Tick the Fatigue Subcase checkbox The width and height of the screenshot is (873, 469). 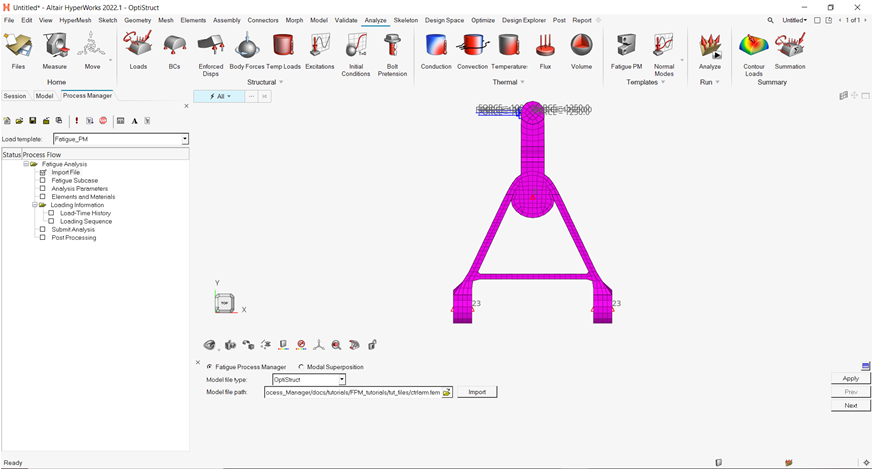43,180
